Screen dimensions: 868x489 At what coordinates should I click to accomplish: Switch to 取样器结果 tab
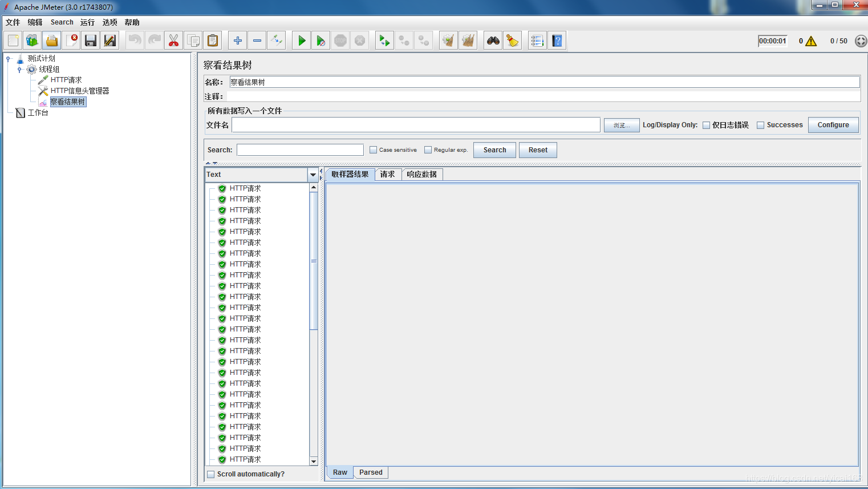[x=350, y=175]
